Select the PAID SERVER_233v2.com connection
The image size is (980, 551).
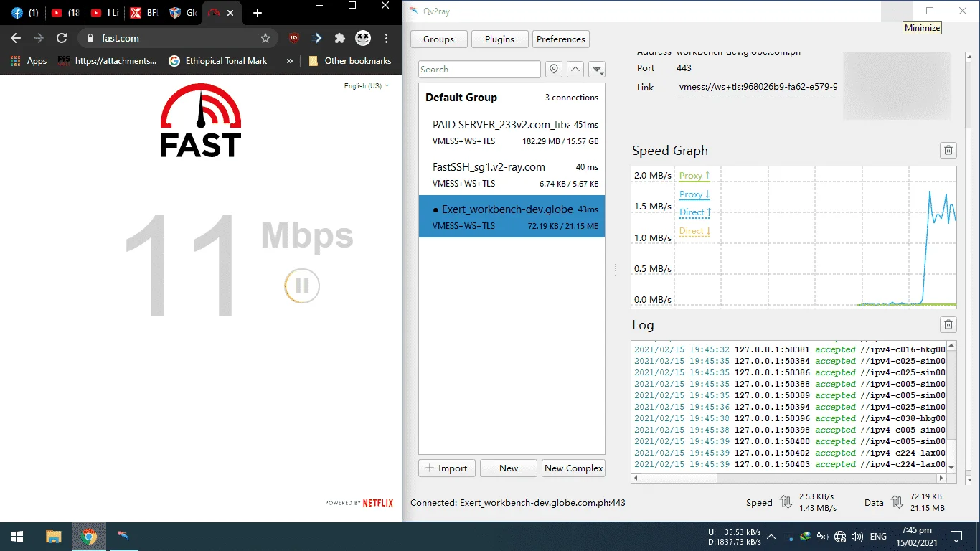point(512,133)
